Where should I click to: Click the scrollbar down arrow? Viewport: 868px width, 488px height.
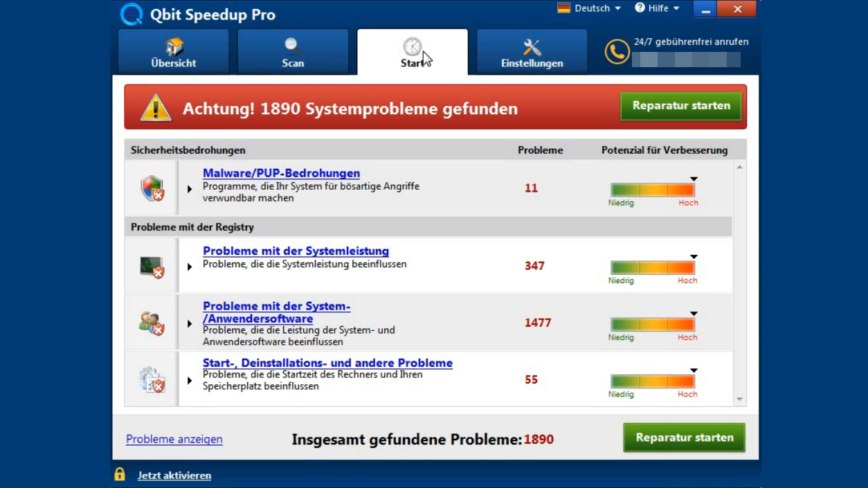click(739, 399)
